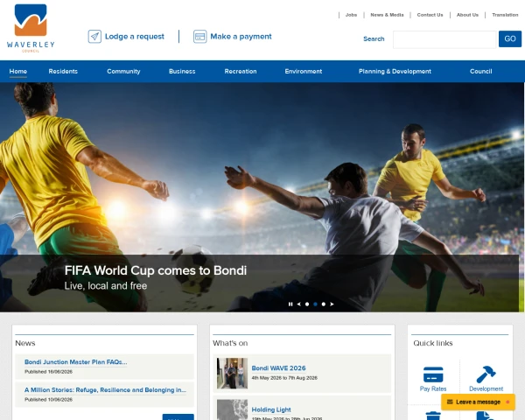Select the third carousel slide dot
Image resolution: width=525 pixels, height=420 pixels.
click(x=324, y=304)
